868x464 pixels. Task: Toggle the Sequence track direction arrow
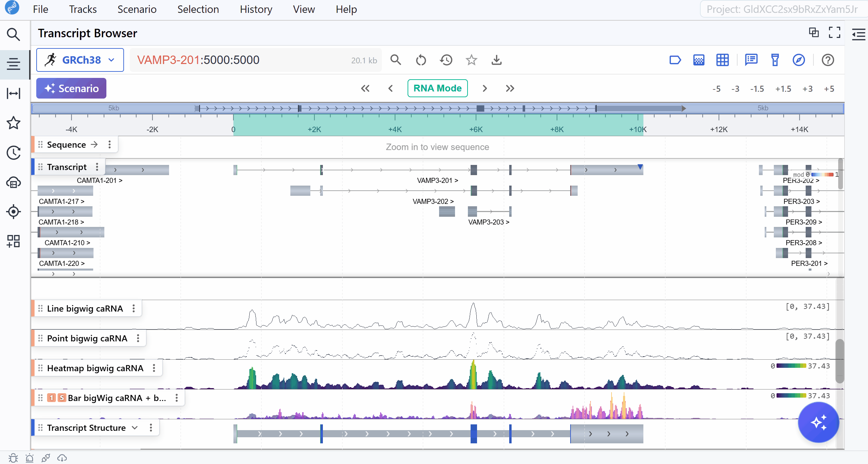(95, 145)
